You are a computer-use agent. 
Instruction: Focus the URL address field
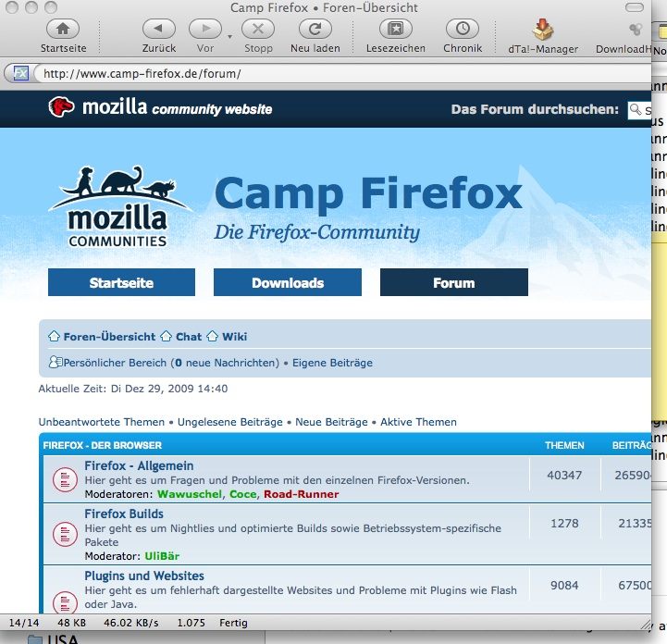coord(342,74)
